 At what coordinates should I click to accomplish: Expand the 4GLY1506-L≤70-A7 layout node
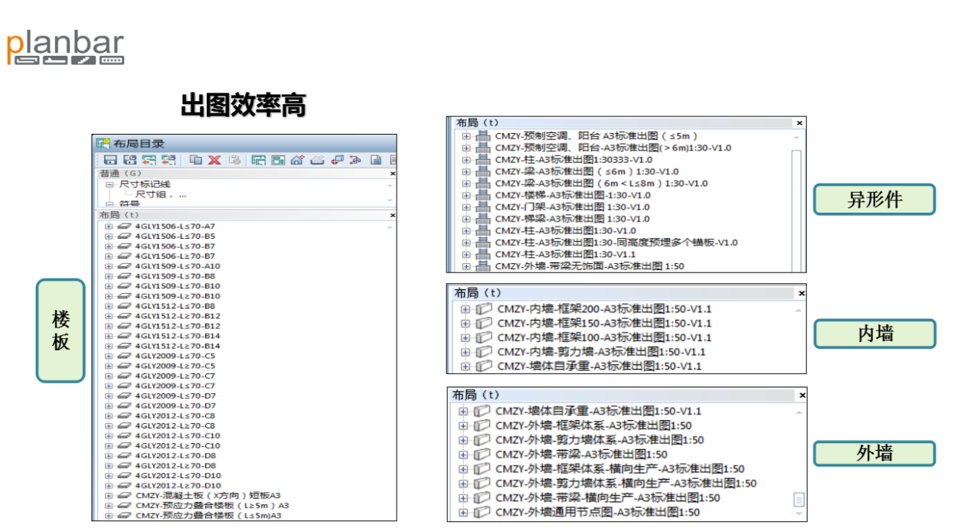tap(109, 227)
